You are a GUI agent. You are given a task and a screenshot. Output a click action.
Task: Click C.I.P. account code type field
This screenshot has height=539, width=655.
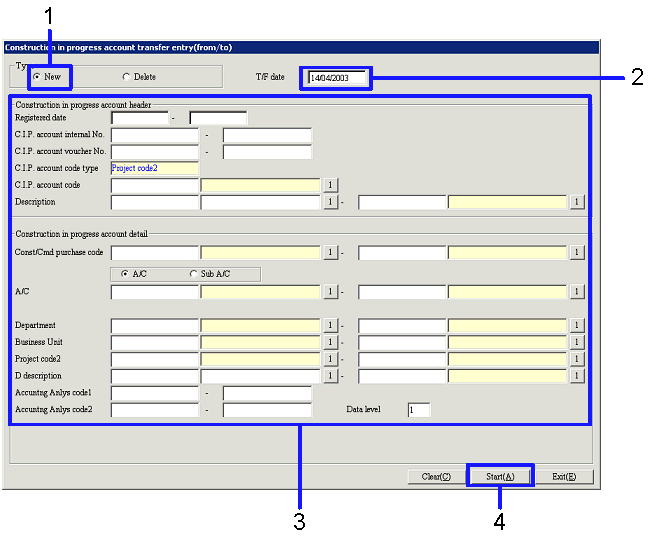(x=155, y=168)
